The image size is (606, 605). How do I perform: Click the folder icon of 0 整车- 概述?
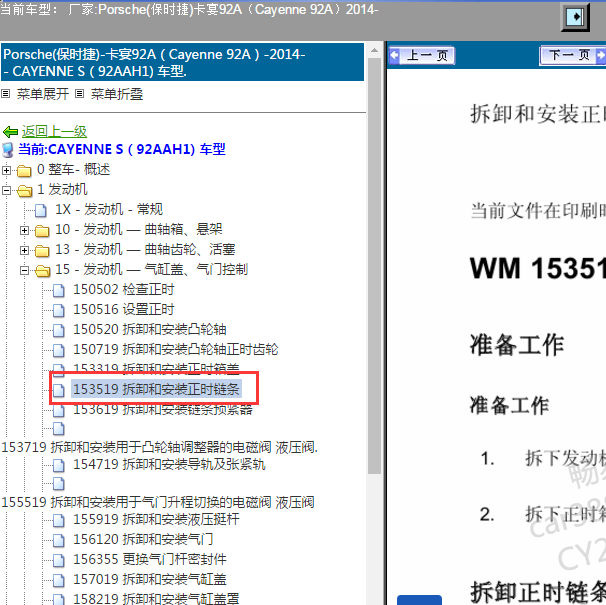click(24, 170)
